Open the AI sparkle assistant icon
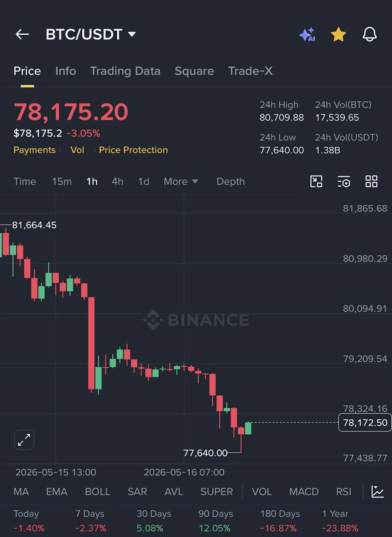The height and width of the screenshot is (537, 392). (x=307, y=34)
